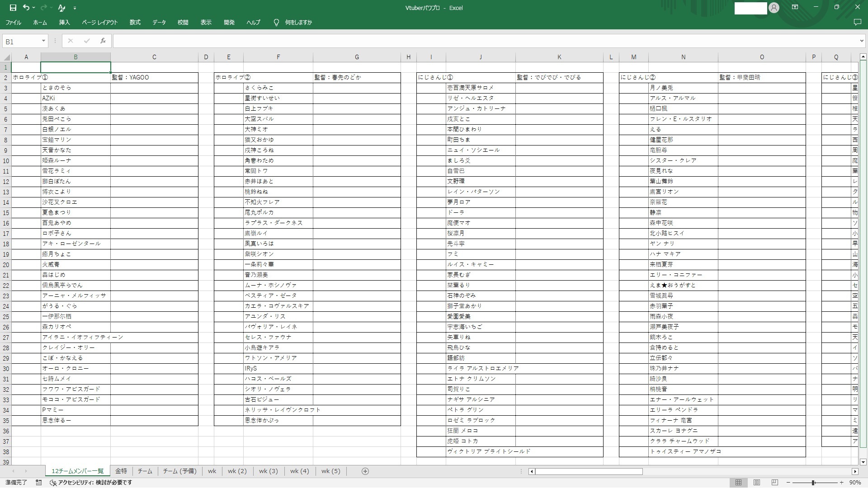868x488 pixels.
Task: Open the ページ レイアウト tab
Action: tap(99, 22)
